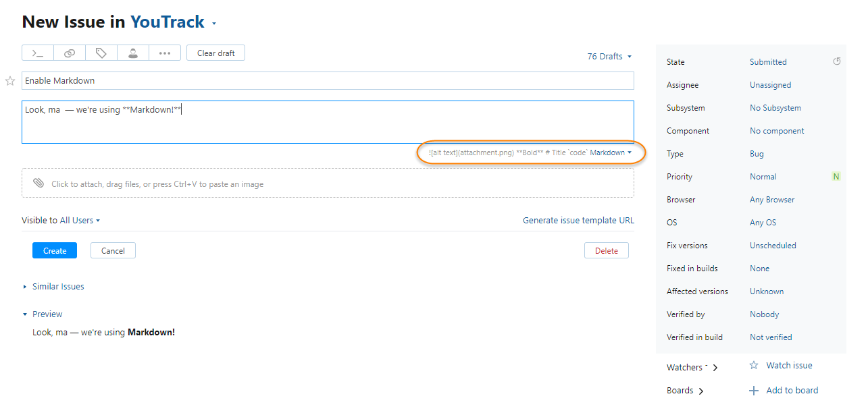The image size is (868, 419).
Task: Expand the Boards chevron
Action: point(701,391)
